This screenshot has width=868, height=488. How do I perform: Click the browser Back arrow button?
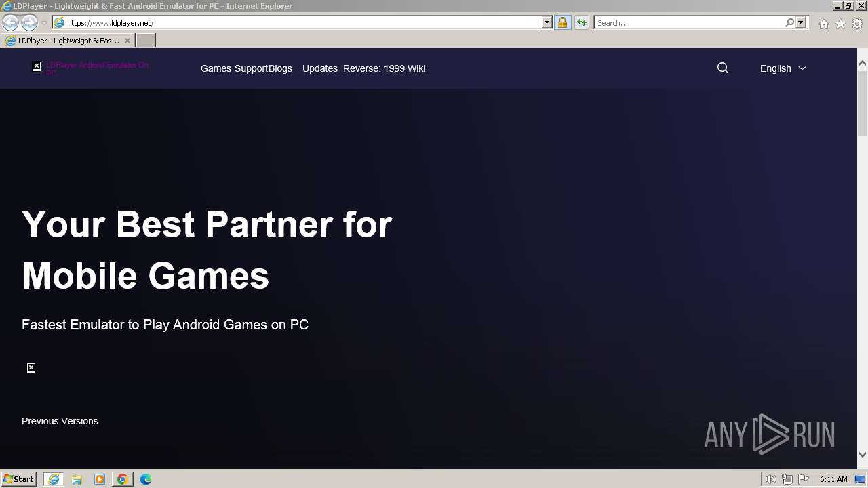10,22
